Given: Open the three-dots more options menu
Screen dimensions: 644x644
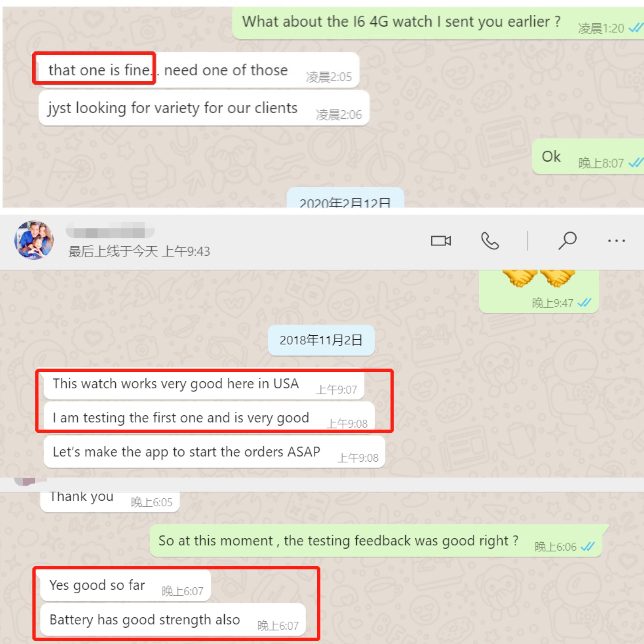Looking at the screenshot, I should [616, 241].
